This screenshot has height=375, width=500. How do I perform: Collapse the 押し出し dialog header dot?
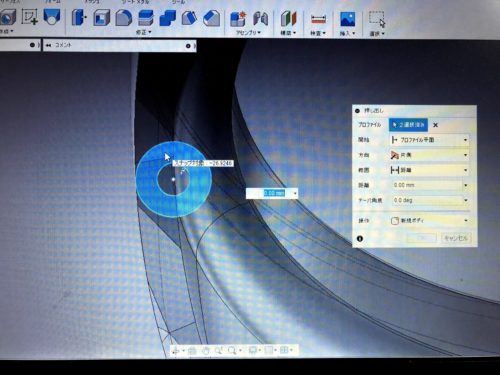pos(358,111)
